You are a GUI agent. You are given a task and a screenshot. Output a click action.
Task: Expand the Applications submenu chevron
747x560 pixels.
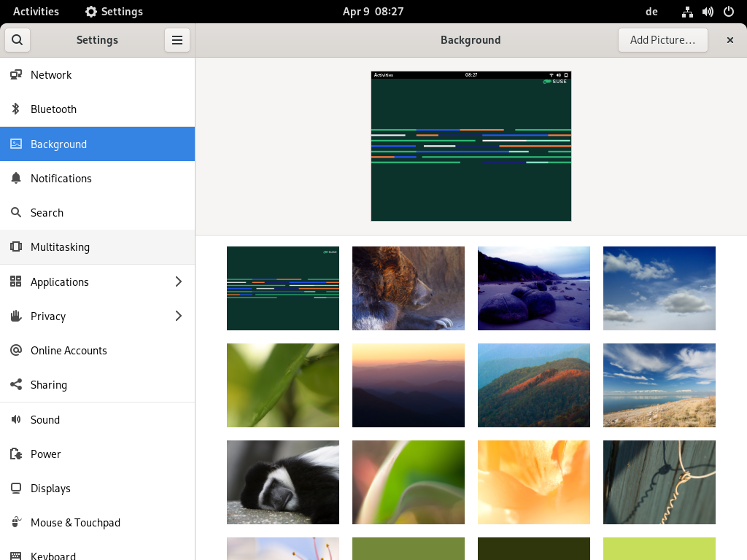click(x=179, y=282)
